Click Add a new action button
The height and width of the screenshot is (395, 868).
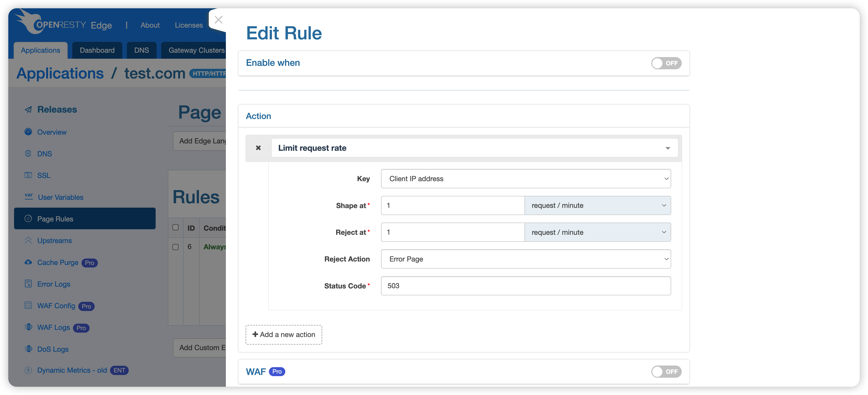(284, 335)
